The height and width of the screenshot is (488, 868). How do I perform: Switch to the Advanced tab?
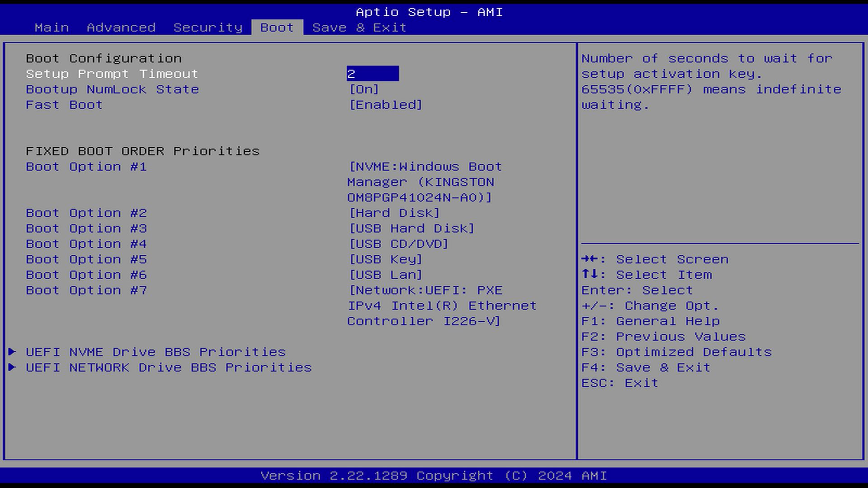[121, 28]
